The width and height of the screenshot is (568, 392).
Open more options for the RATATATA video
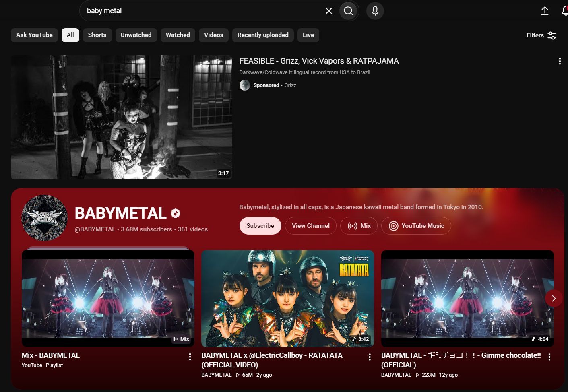[370, 357]
